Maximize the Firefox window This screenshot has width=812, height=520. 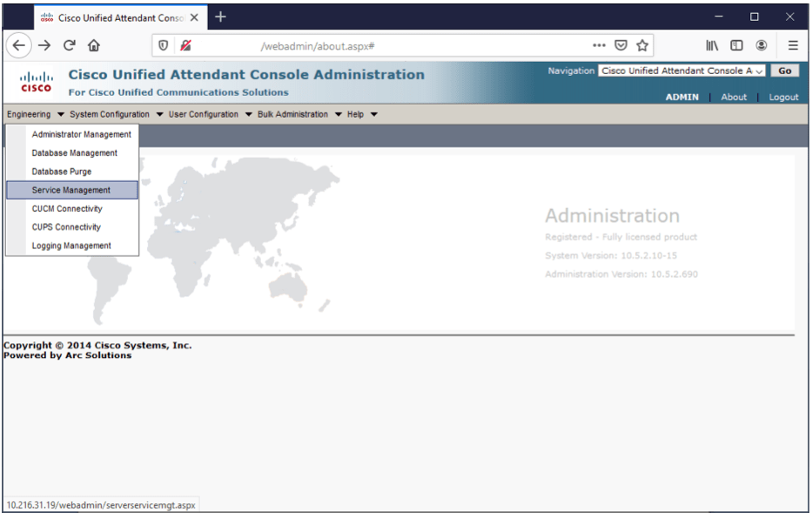pos(755,17)
